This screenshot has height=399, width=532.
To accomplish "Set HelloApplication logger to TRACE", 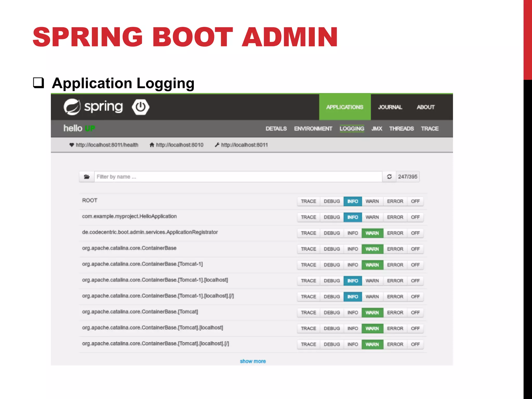I will tap(308, 217).
